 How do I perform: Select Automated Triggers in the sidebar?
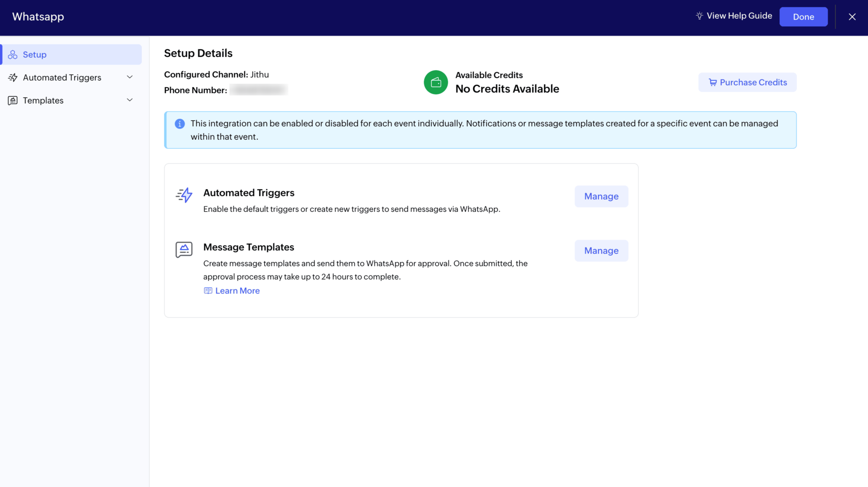click(62, 78)
